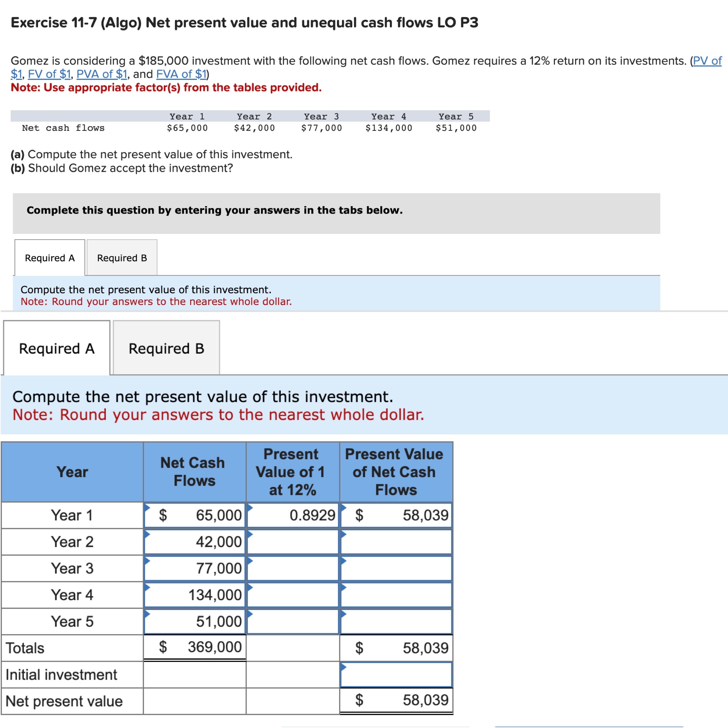Click the empty Initial investment amount field

point(396,674)
